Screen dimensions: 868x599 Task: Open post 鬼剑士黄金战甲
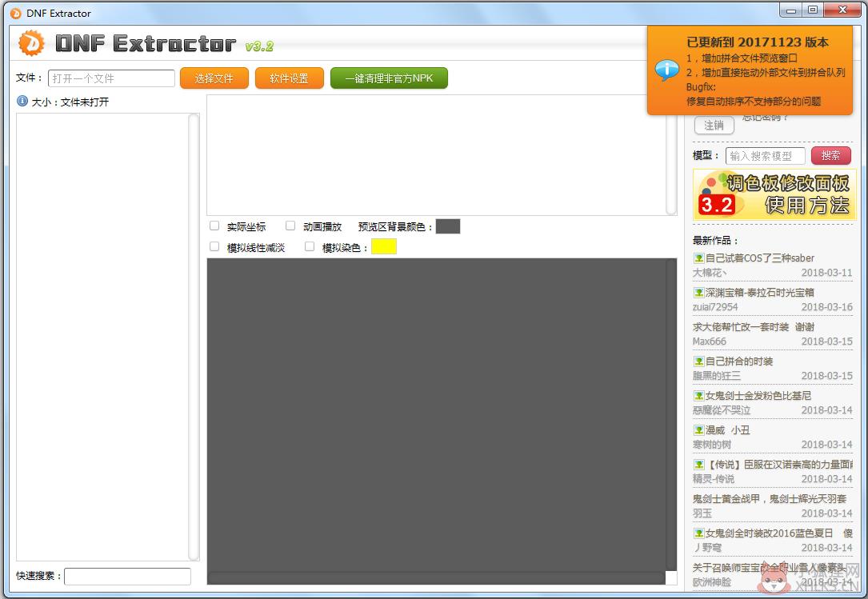[x=770, y=498]
